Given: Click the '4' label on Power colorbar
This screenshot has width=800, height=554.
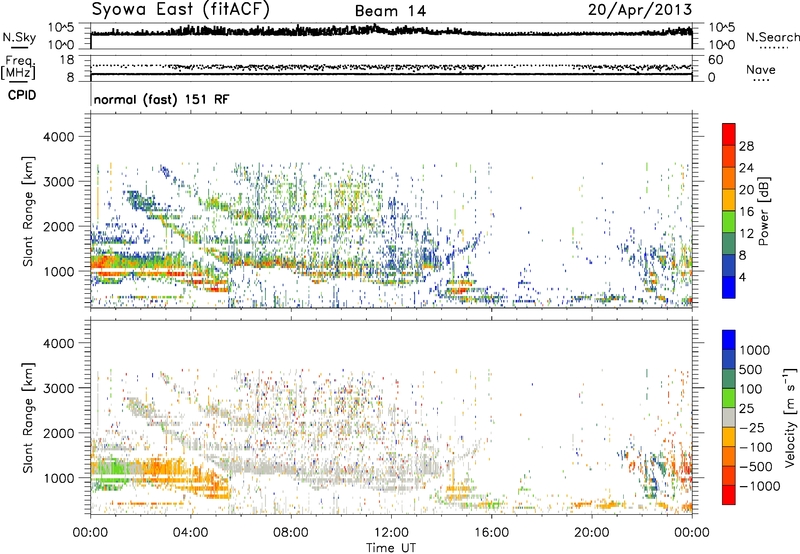Looking at the screenshot, I should (x=742, y=277).
